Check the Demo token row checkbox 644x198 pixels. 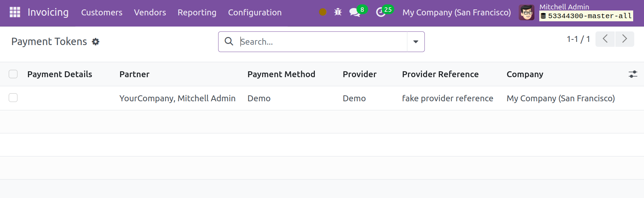[13, 98]
